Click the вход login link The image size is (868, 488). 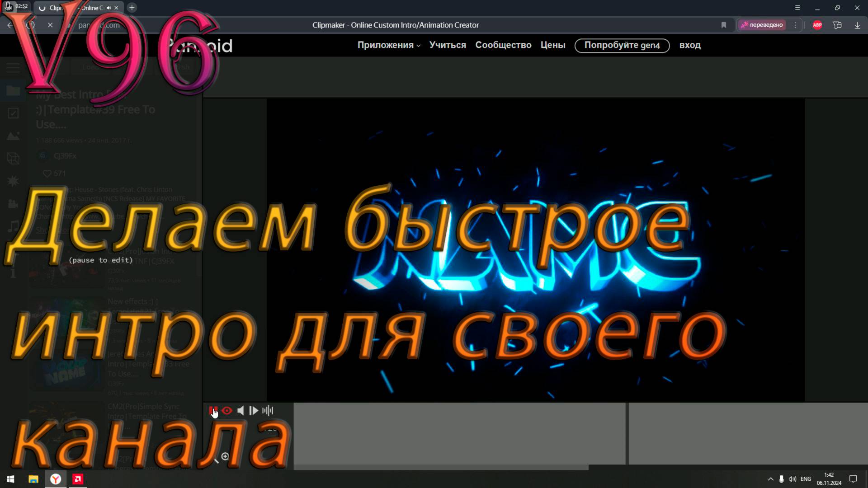click(690, 45)
